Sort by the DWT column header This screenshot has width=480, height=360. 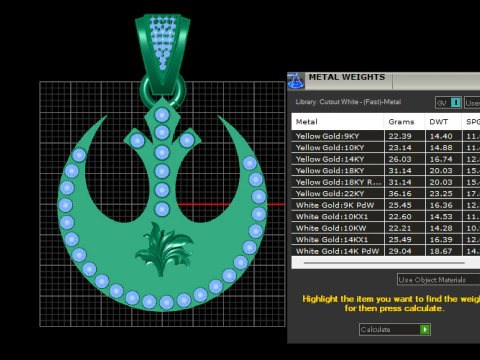pos(443,122)
